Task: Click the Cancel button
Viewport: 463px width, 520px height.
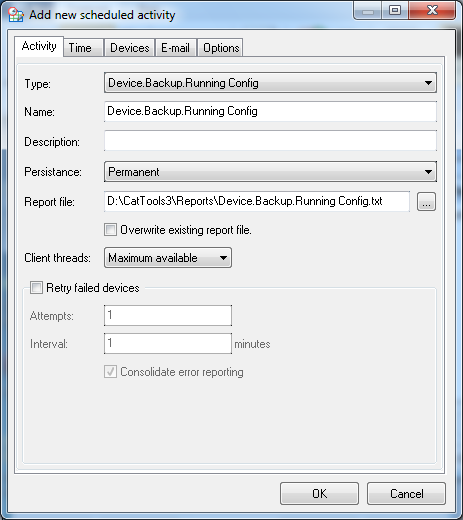Action: pos(406,494)
